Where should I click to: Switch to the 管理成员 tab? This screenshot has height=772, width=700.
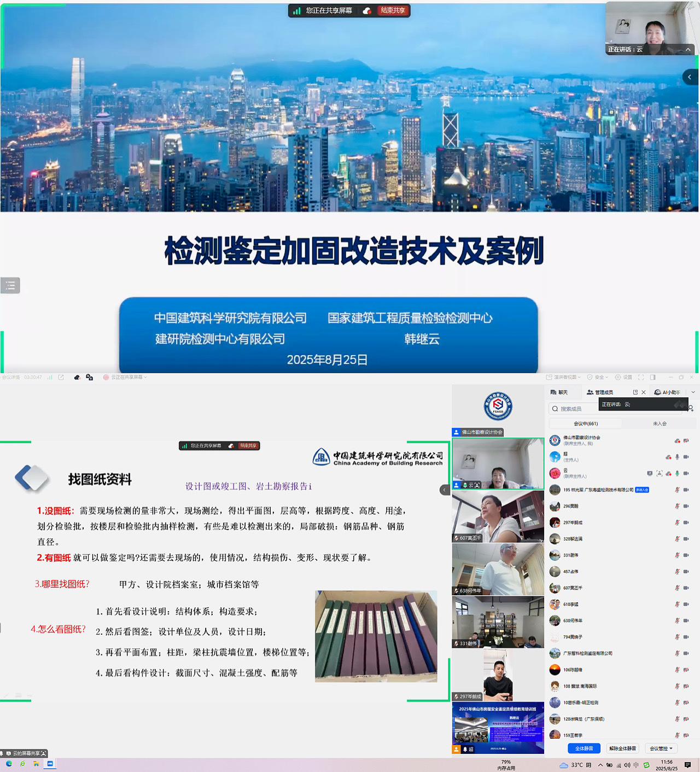pos(600,392)
